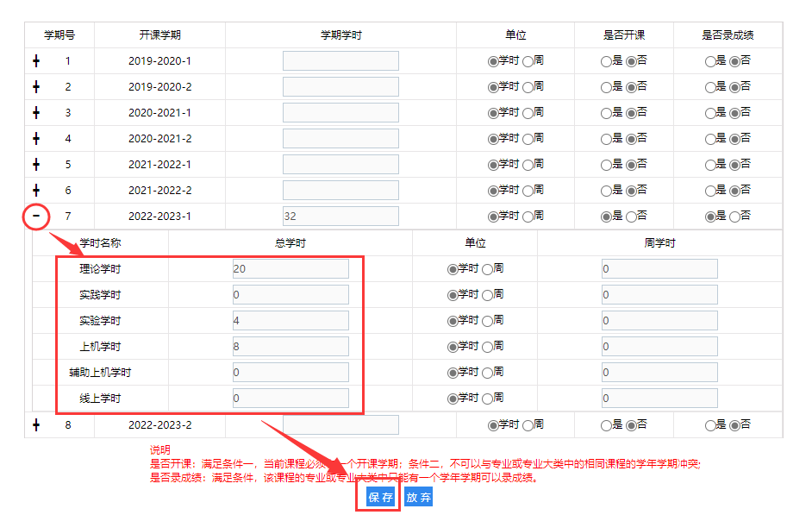Expand the 2019-2020-2 semester row
812x515 pixels.
pyautogui.click(x=36, y=87)
